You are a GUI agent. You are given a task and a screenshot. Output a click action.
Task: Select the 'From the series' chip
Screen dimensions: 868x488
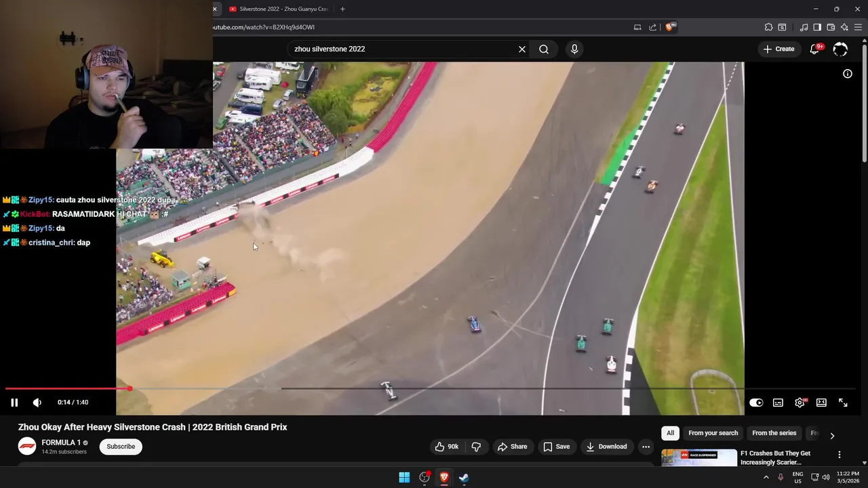tap(774, 433)
